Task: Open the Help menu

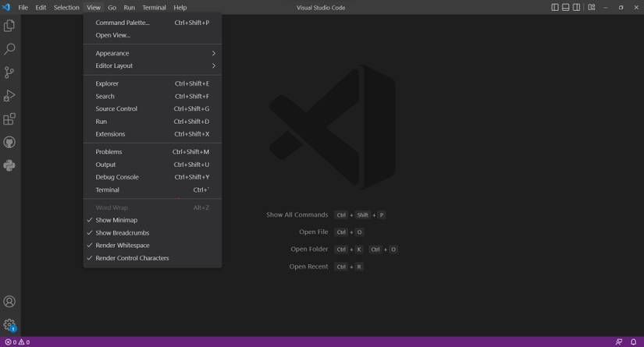Action: [x=180, y=7]
